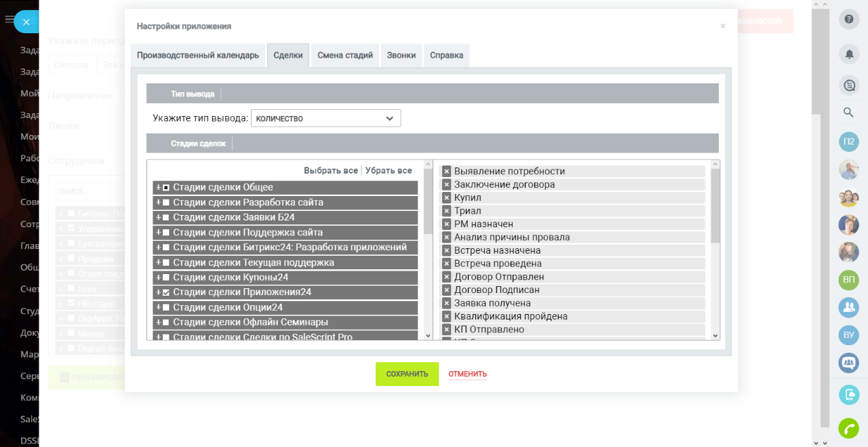Remove 'Купил' stage with its x icon
The height and width of the screenshot is (447, 868).
[x=447, y=198]
